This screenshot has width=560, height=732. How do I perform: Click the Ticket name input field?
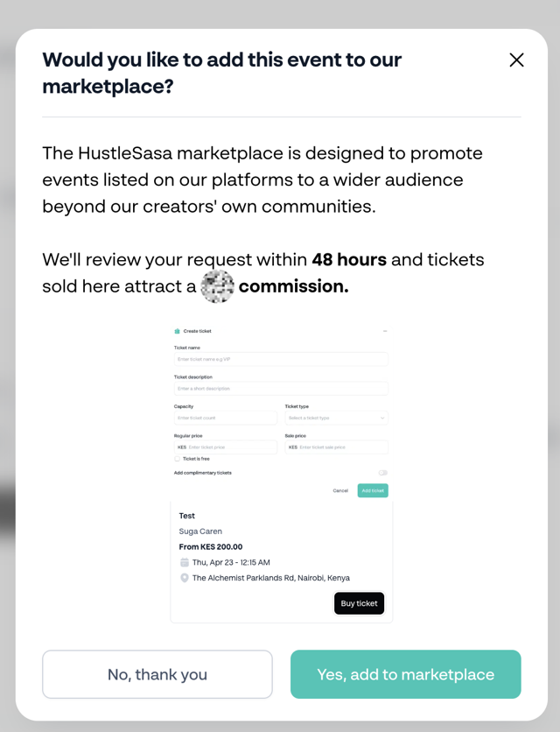(281, 359)
